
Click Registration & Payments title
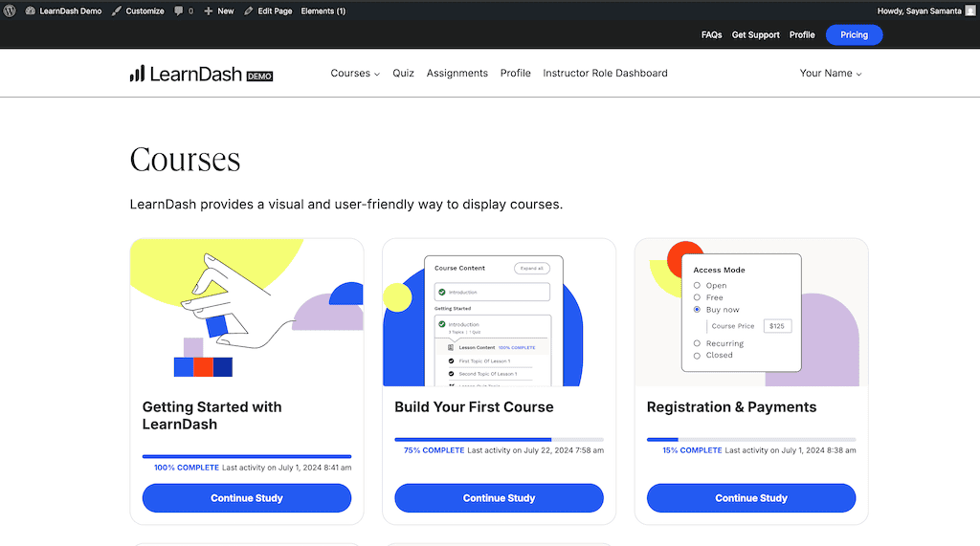tap(731, 407)
